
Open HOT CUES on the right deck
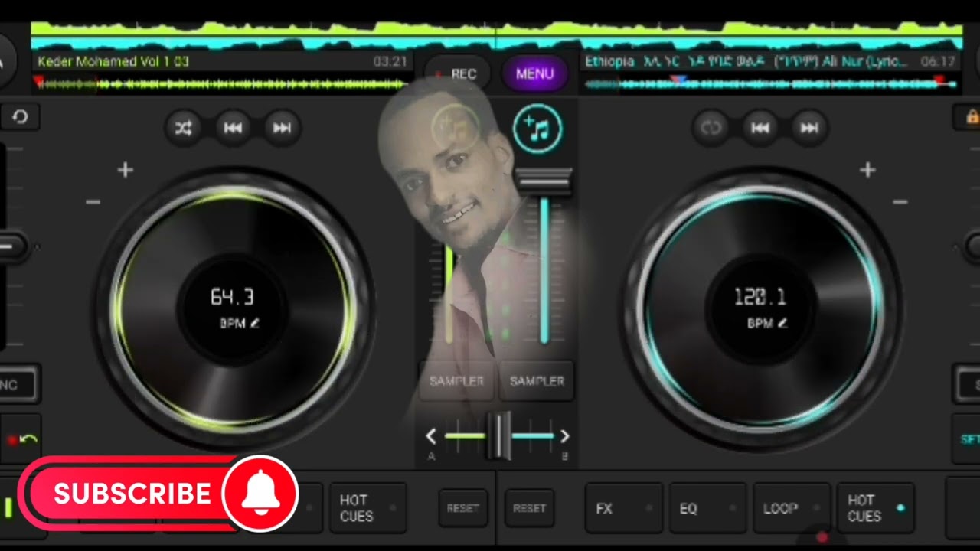(x=875, y=507)
